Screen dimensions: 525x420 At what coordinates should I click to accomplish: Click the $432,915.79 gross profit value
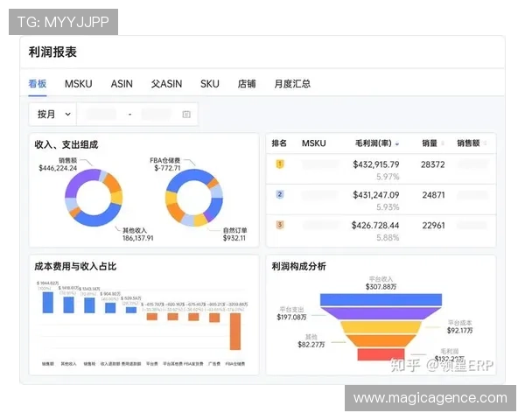pos(376,164)
